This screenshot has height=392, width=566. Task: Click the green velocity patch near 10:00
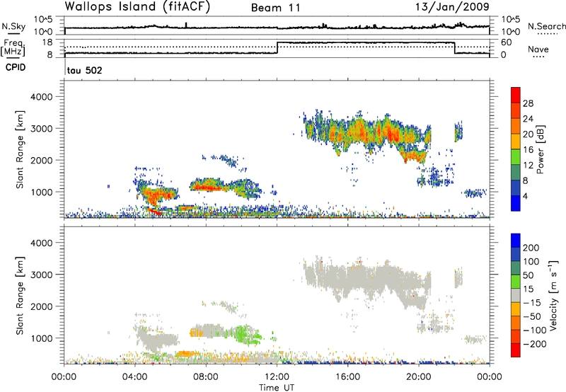pyautogui.click(x=246, y=334)
